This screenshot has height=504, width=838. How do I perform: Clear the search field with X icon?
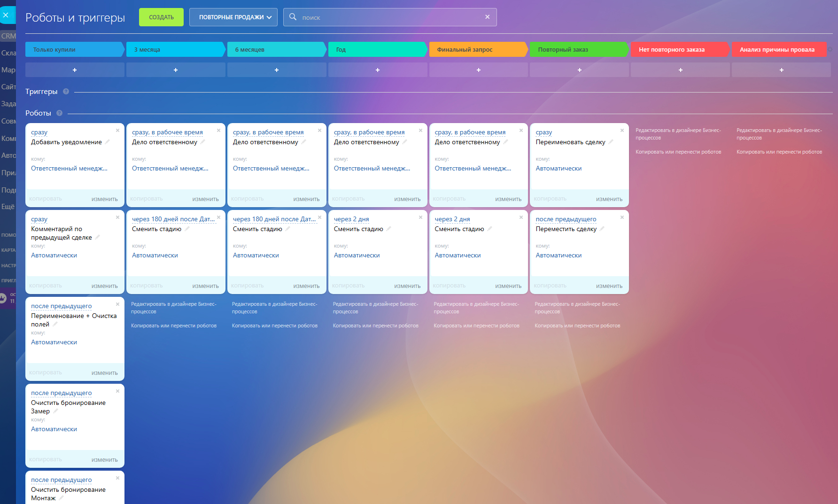click(487, 17)
